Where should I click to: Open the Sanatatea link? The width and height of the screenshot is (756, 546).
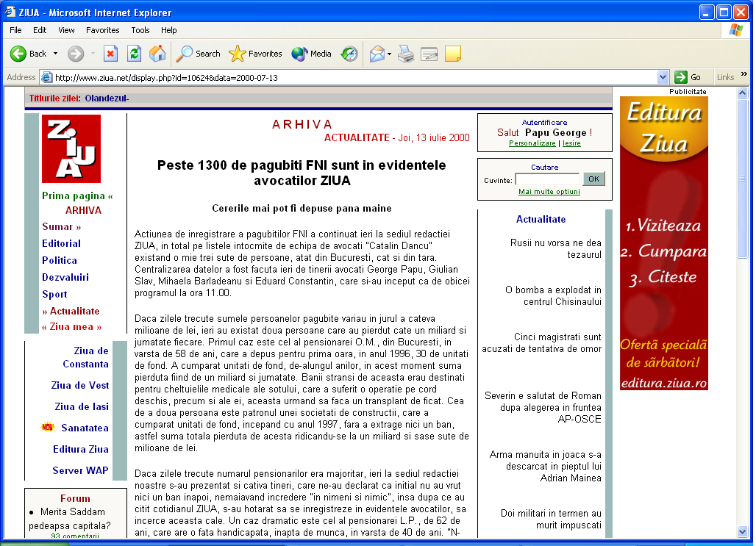tap(85, 428)
